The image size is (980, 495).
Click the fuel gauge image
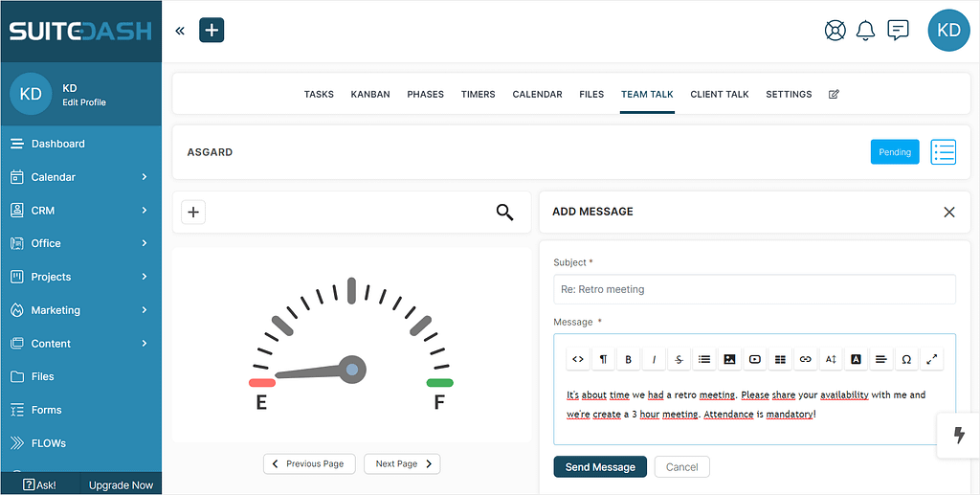(351, 345)
